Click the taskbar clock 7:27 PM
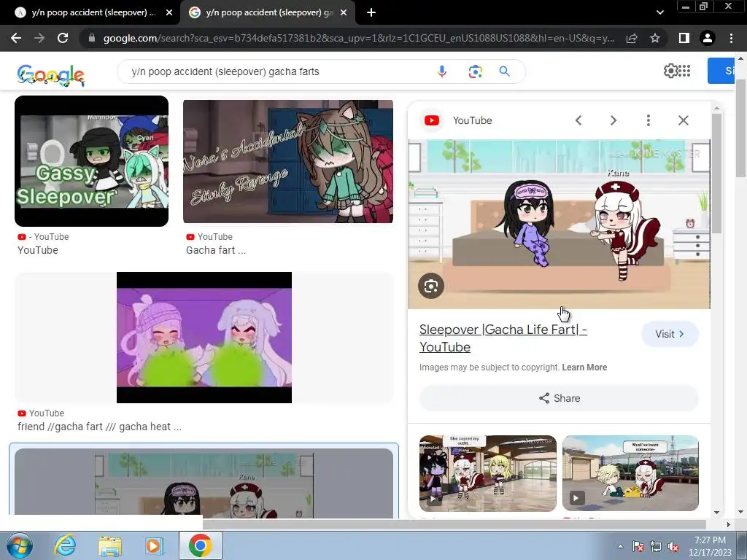This screenshot has width=747, height=560. point(710,540)
